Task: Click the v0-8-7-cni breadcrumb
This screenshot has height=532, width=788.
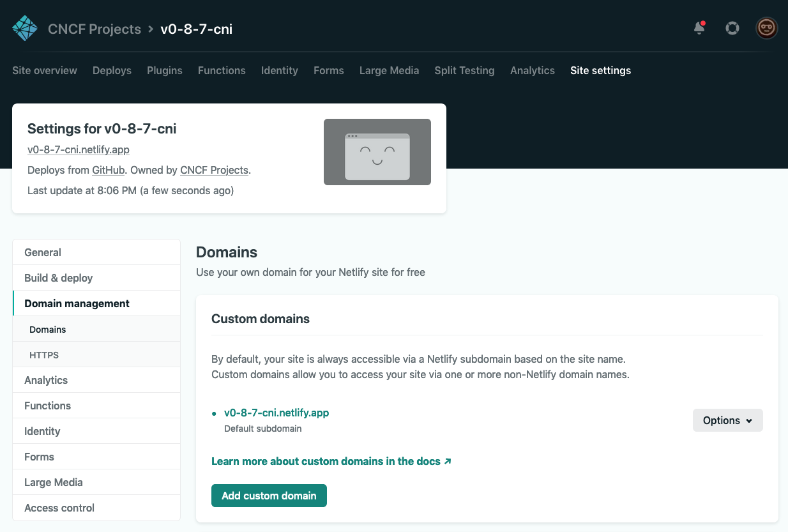Action: pos(197,29)
